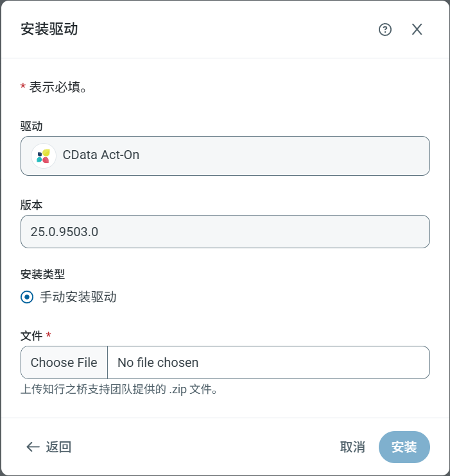450x476 pixels.
Task: Go back via the 返回 link
Action: click(x=58, y=447)
